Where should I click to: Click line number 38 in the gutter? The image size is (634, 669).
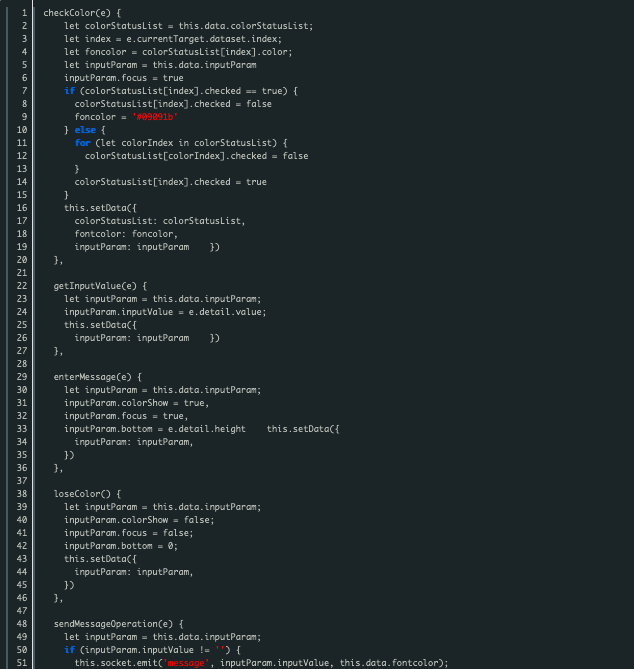(x=22, y=494)
